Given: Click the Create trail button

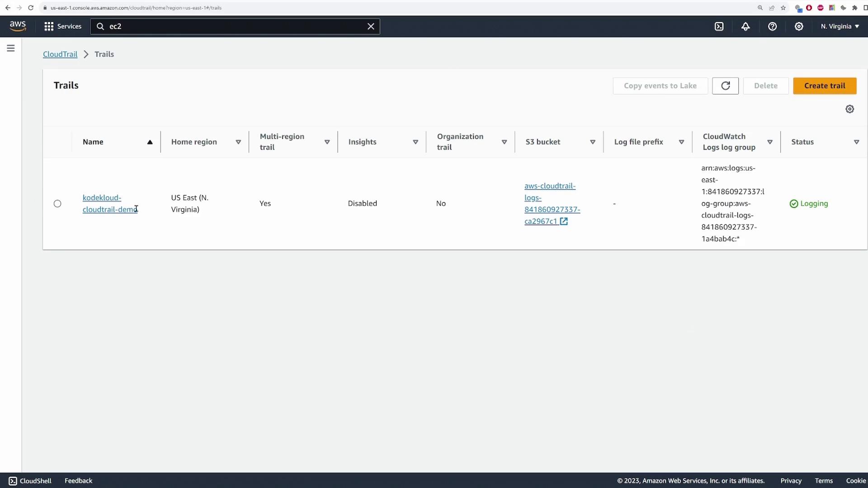Looking at the screenshot, I should [824, 86].
